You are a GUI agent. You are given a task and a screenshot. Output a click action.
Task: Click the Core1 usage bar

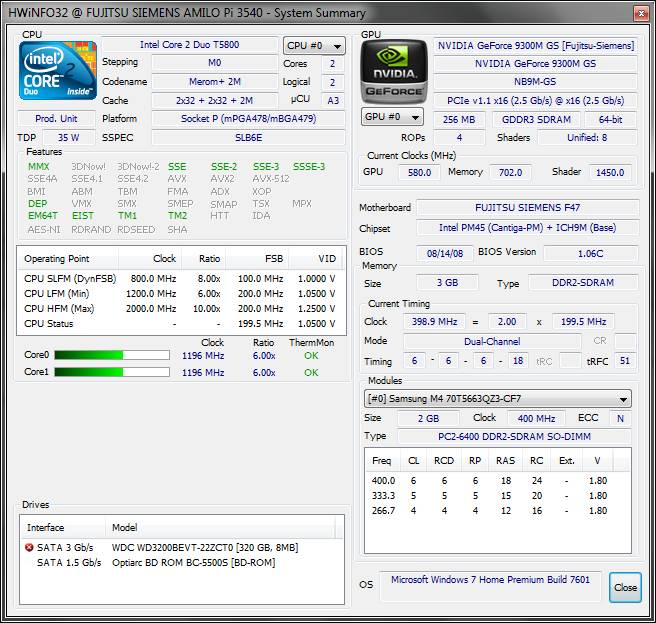112,372
